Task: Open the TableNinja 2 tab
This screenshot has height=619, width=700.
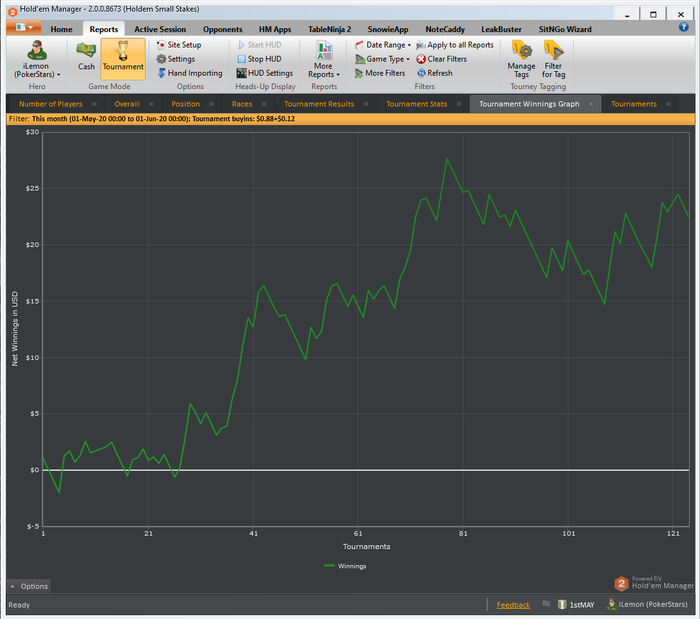Action: tap(329, 29)
